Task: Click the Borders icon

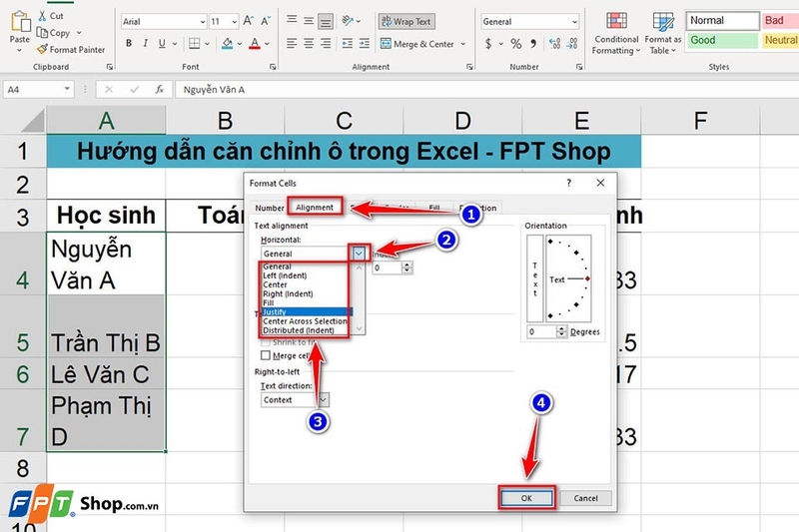Action: (194, 44)
